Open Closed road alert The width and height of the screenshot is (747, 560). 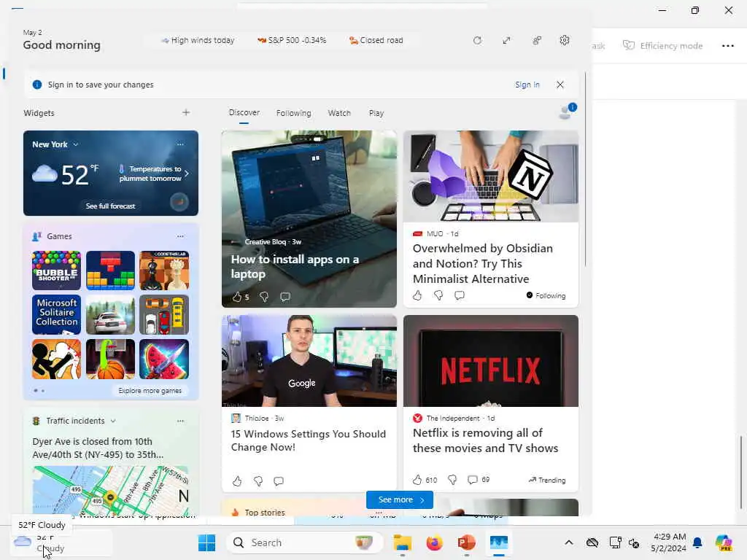click(x=376, y=41)
